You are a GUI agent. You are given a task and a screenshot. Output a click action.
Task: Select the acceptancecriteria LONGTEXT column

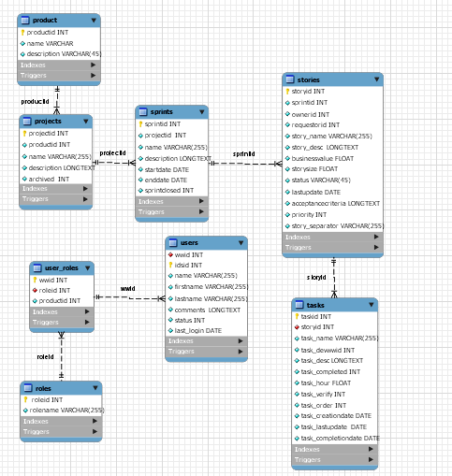tap(332, 204)
